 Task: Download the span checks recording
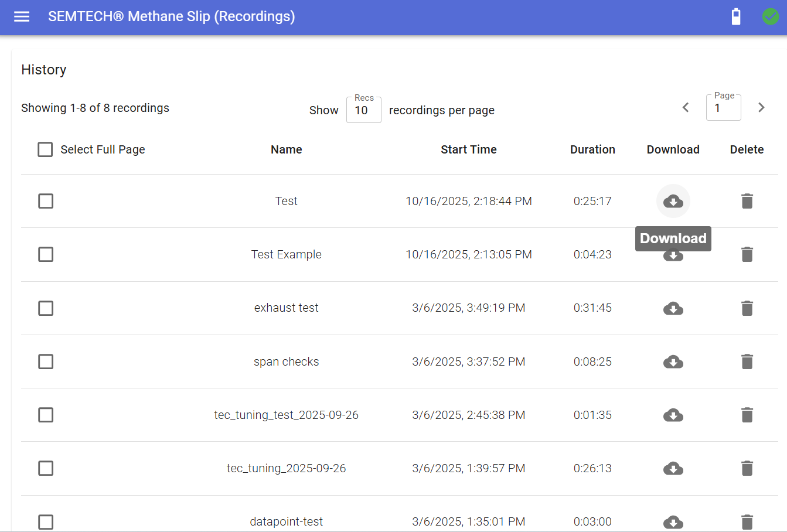click(x=673, y=362)
